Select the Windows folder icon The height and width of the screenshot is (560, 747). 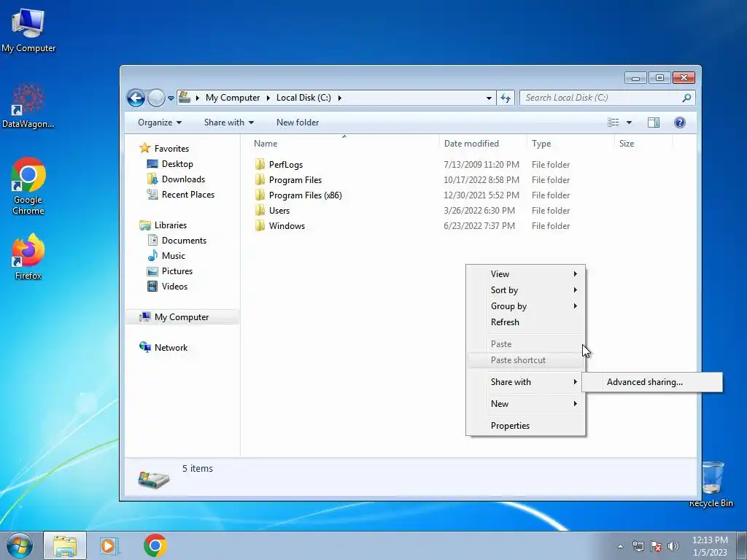[260, 226]
